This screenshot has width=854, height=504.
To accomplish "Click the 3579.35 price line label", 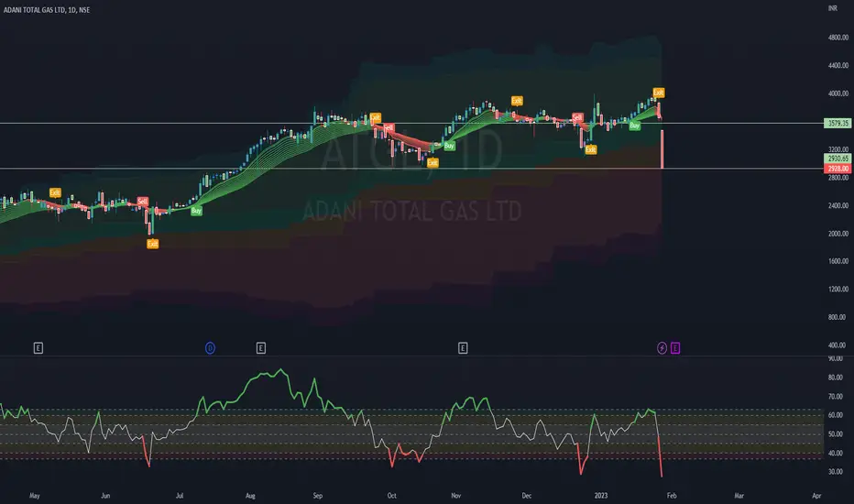I will [838, 123].
